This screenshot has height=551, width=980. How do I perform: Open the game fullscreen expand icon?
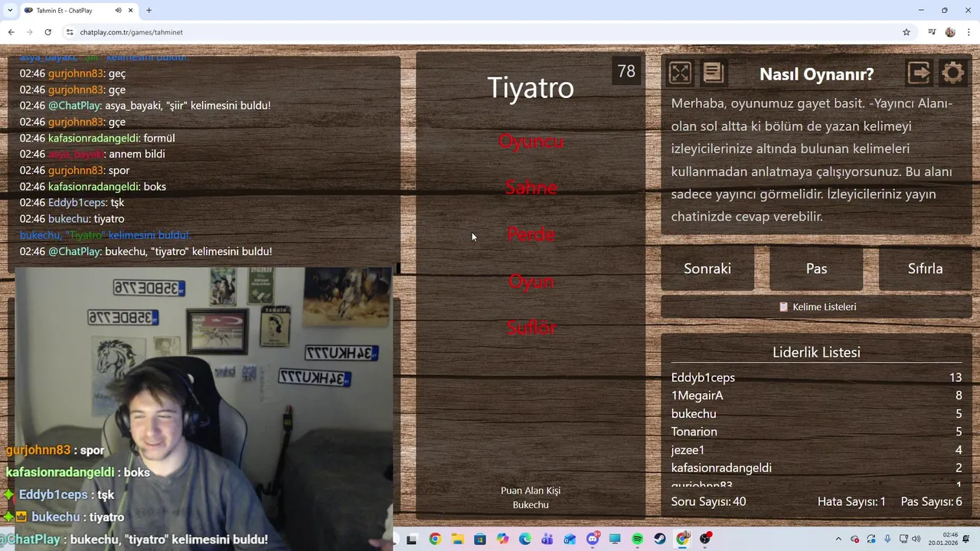click(x=680, y=73)
